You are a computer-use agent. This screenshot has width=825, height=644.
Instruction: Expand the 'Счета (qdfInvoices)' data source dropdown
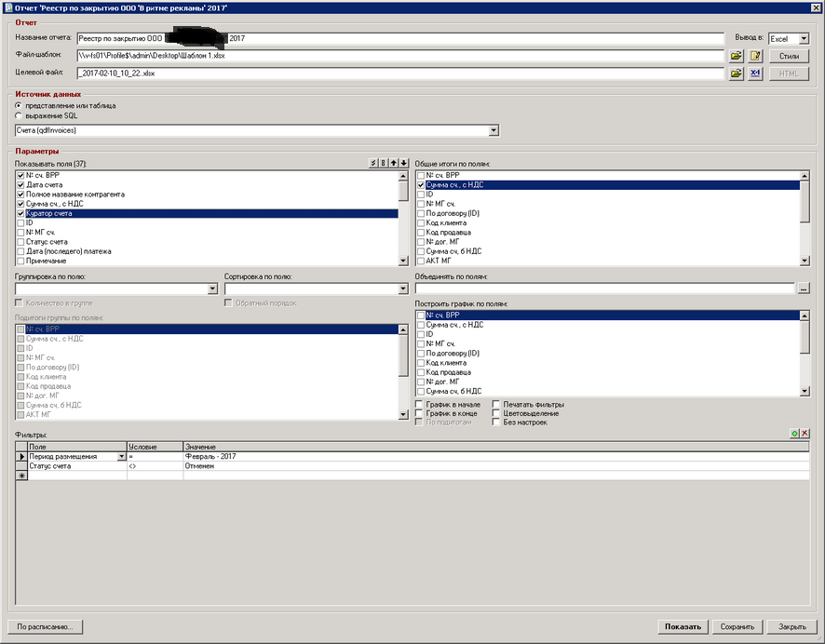pos(494,130)
